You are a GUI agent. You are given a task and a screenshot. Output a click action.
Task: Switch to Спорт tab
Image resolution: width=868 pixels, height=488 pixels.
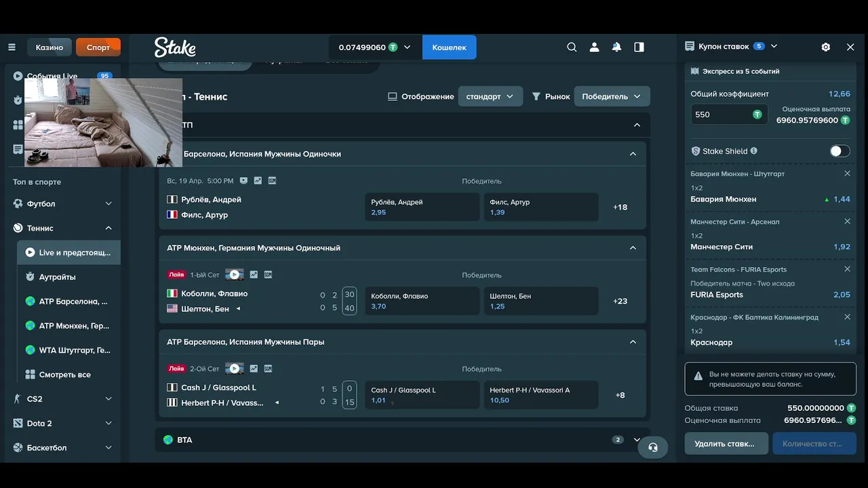98,47
